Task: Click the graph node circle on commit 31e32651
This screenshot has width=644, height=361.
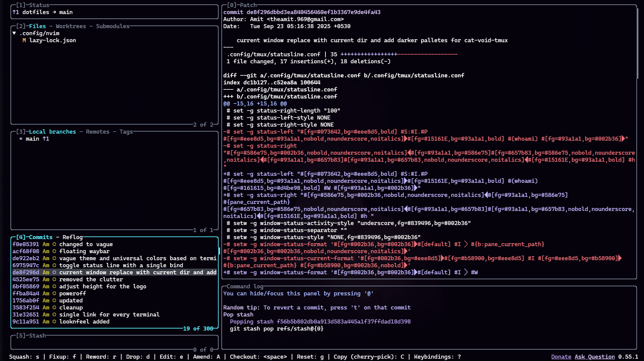Action: point(54,314)
